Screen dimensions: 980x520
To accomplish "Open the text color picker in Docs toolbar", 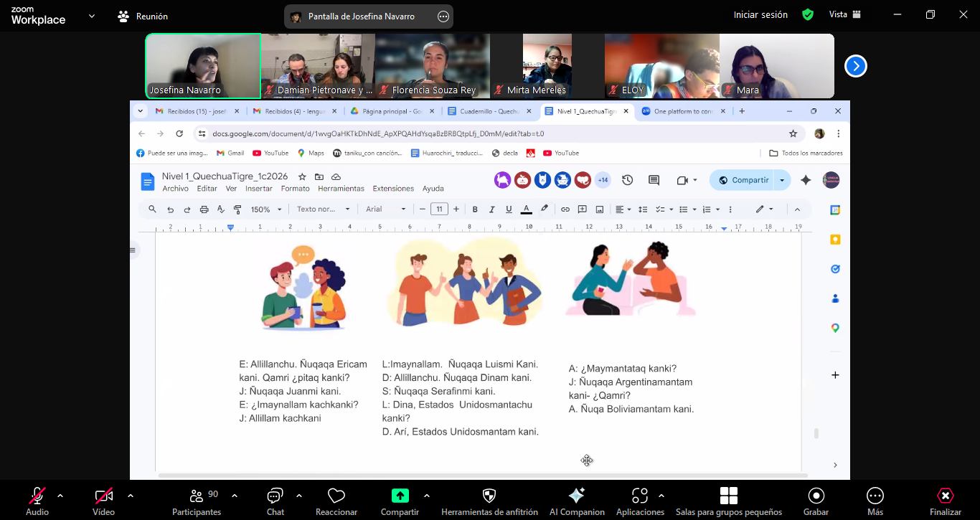I will click(526, 209).
